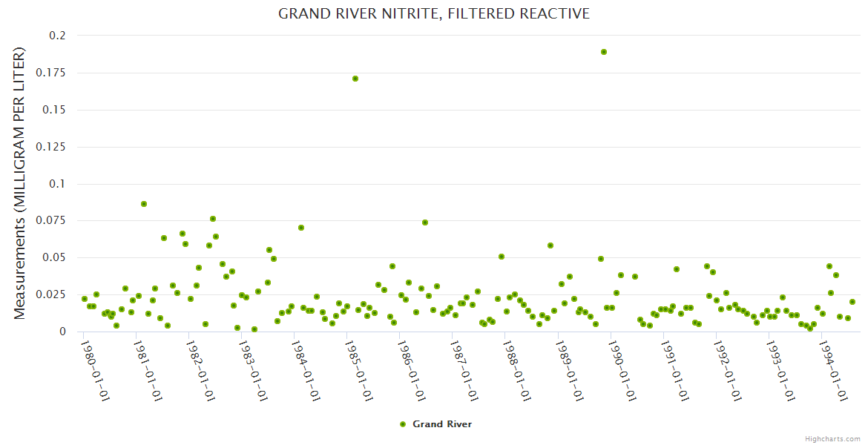The height and width of the screenshot is (445, 868).
Task: Click the 0.074 data point in mid 1986
Action: coord(425,222)
